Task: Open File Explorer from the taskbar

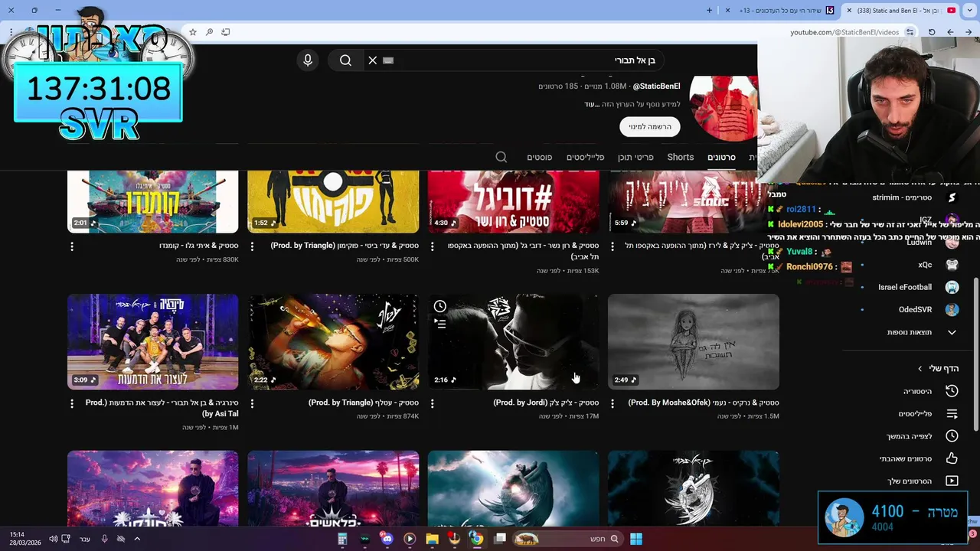Action: (x=432, y=539)
